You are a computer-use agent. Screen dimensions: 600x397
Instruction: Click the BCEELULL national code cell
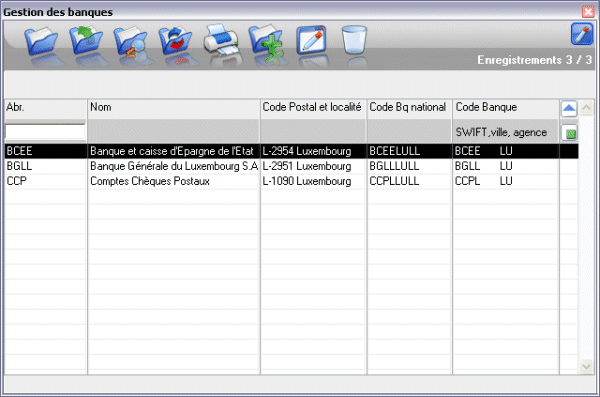[x=409, y=151]
